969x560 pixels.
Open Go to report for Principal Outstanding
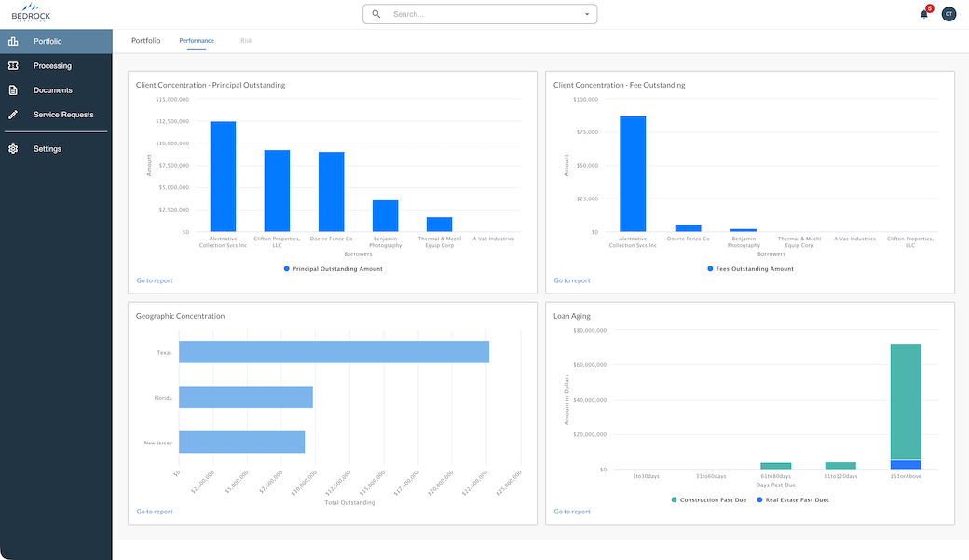pos(155,280)
